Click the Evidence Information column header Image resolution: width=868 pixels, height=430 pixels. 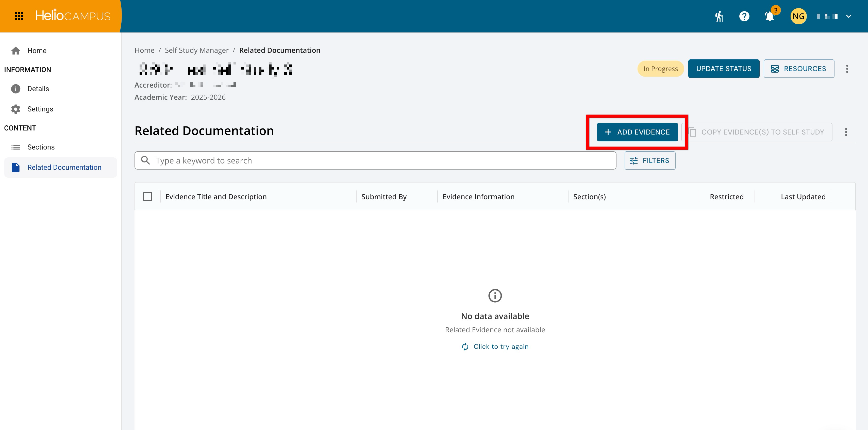point(478,197)
